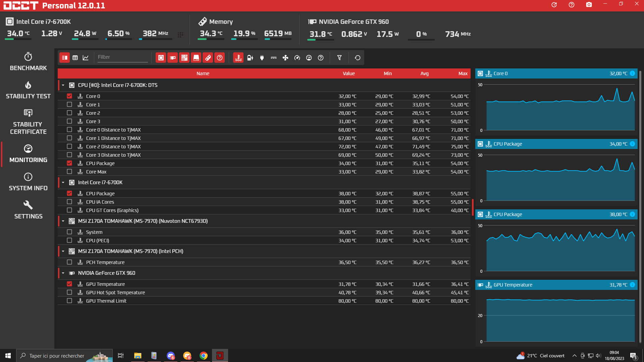Image resolution: width=644 pixels, height=362 pixels.
Task: Open Stability Certificate page
Action: (x=28, y=122)
